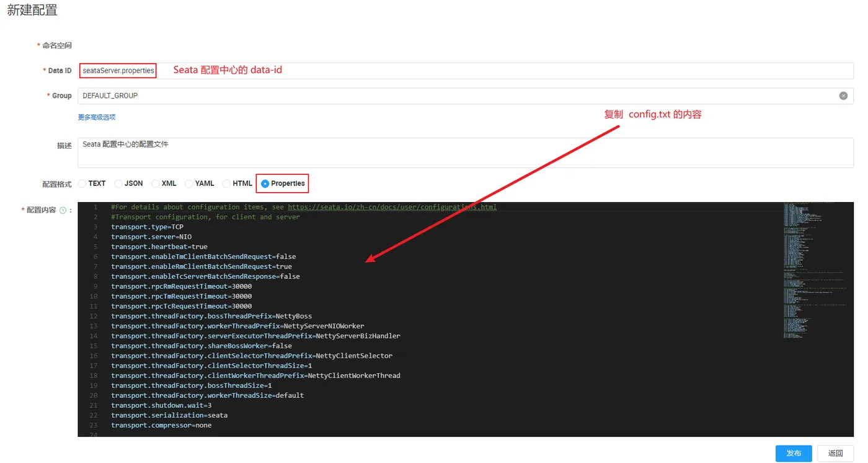Screen dimensions: 868x463
Task: Clear the Group field with the x icon
Action: point(843,95)
